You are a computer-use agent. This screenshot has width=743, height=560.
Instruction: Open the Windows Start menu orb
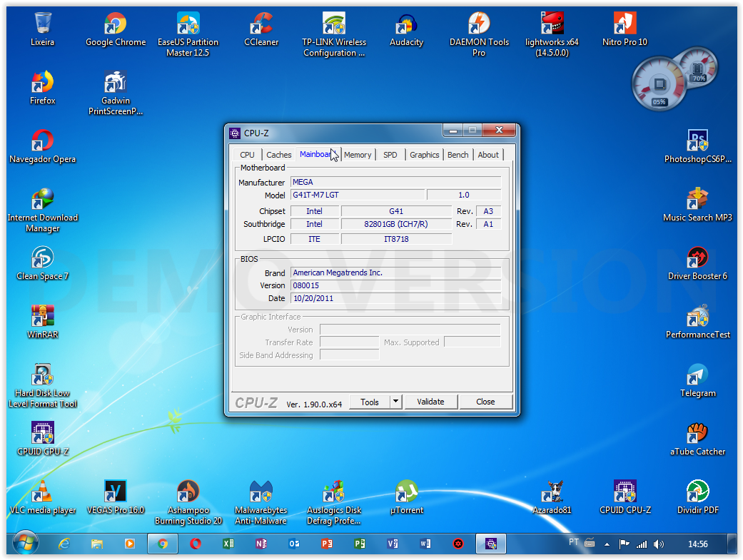click(x=26, y=543)
